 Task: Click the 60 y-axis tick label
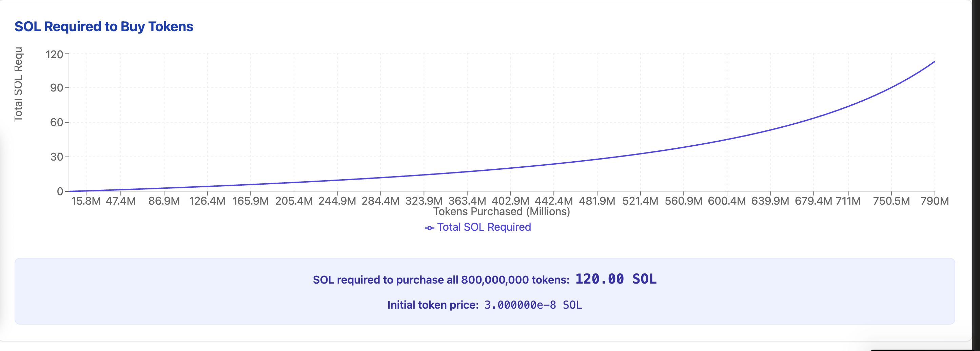tap(56, 122)
